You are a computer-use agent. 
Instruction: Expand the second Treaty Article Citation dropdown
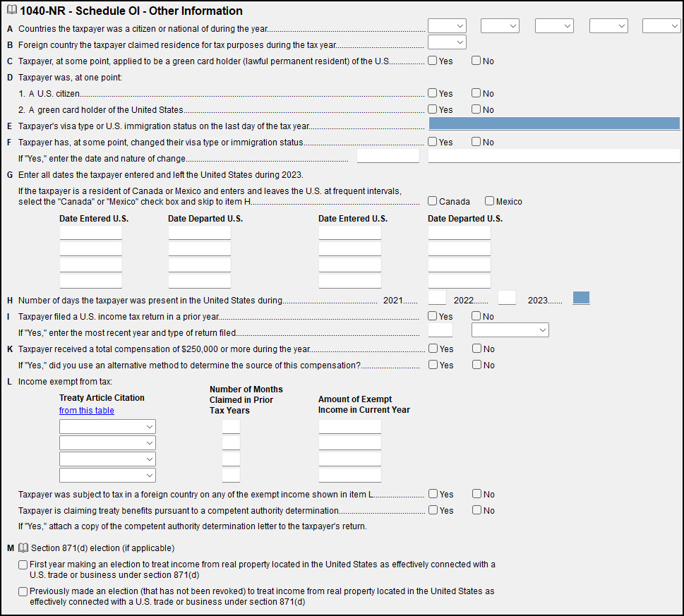[107, 443]
